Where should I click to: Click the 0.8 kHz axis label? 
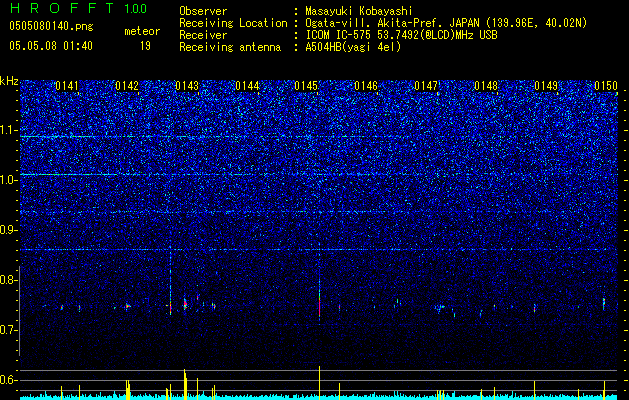(9, 280)
